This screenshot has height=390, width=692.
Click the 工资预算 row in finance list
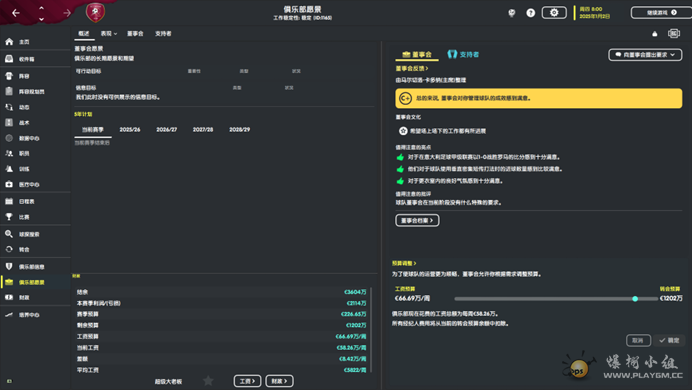coord(222,336)
